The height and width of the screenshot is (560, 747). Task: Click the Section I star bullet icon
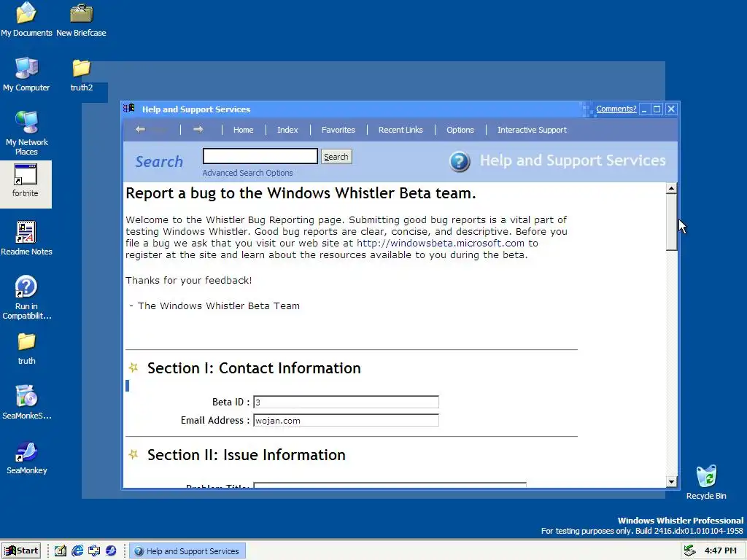(133, 367)
